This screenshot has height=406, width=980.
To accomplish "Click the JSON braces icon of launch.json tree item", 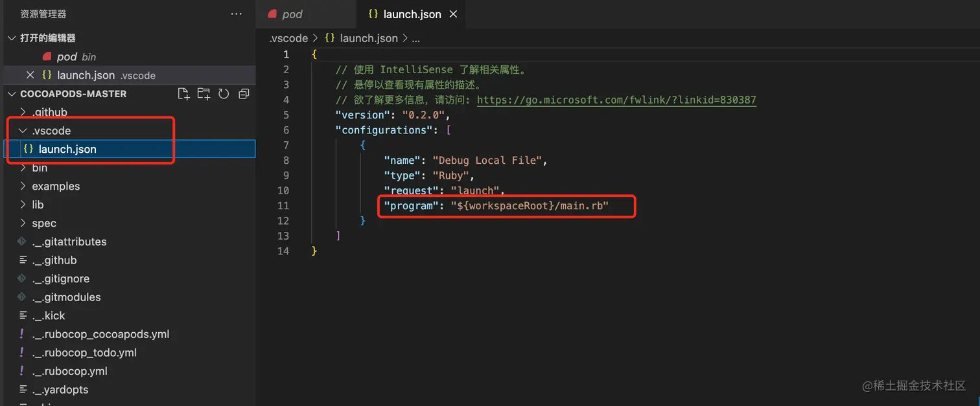I will coord(28,149).
